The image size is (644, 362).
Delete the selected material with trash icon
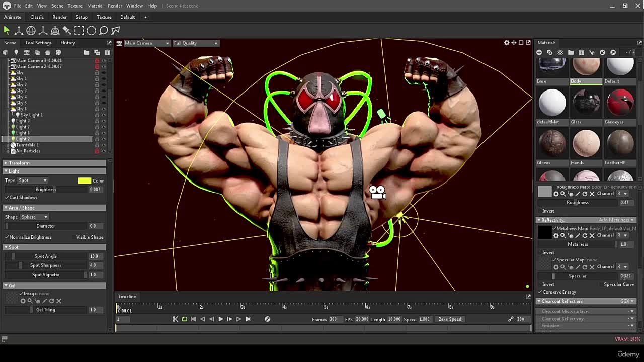(x=581, y=52)
